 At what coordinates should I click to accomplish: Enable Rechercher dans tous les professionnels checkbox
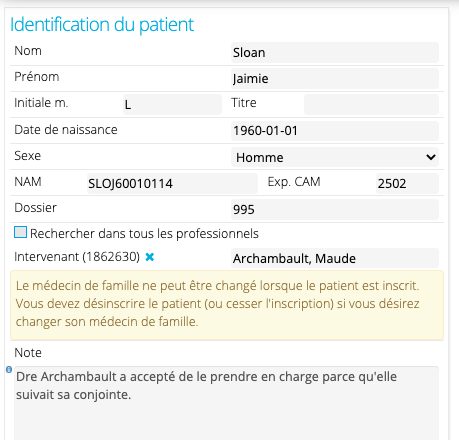[20, 232]
